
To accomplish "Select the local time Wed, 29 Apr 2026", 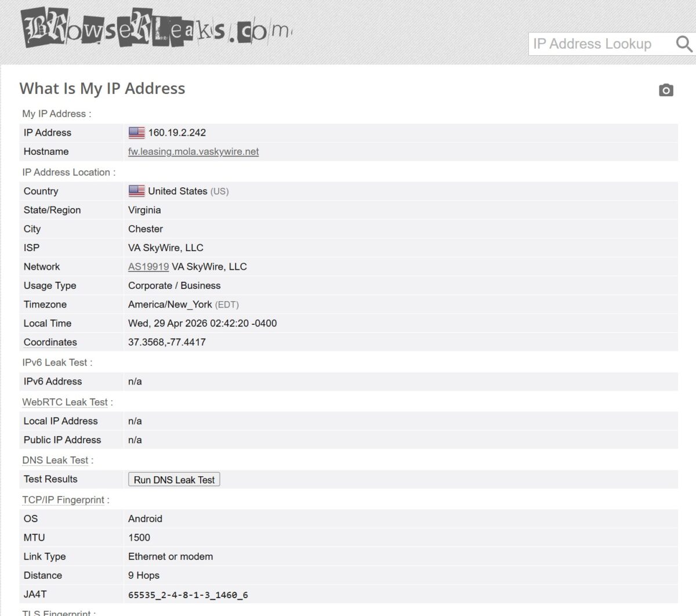I will tap(202, 323).
